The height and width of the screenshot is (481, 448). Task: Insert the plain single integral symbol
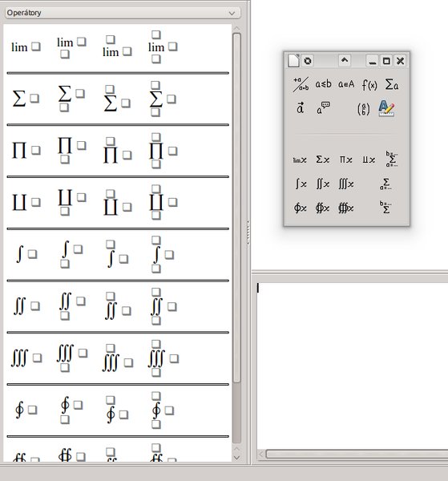[26, 254]
